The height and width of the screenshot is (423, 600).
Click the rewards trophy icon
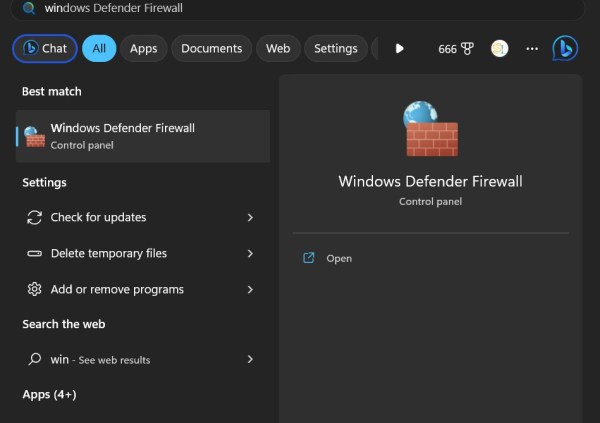(x=467, y=49)
